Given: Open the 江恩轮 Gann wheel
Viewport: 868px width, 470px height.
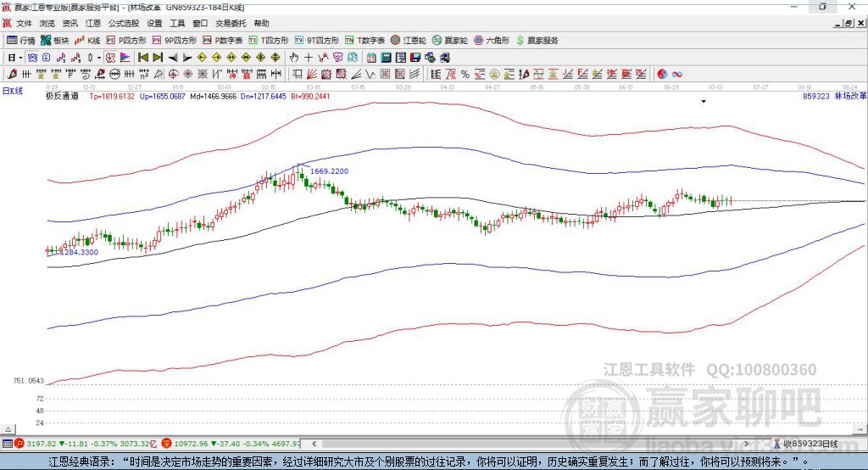Looking at the screenshot, I should (x=409, y=41).
